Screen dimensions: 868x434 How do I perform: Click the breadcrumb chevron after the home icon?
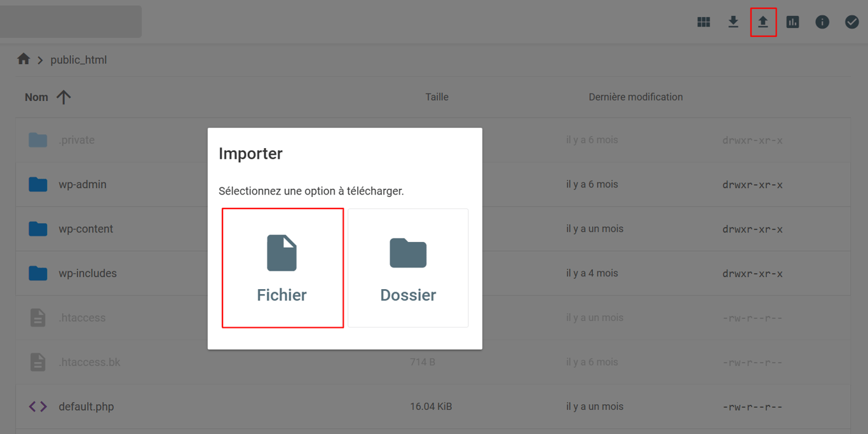pyautogui.click(x=40, y=59)
